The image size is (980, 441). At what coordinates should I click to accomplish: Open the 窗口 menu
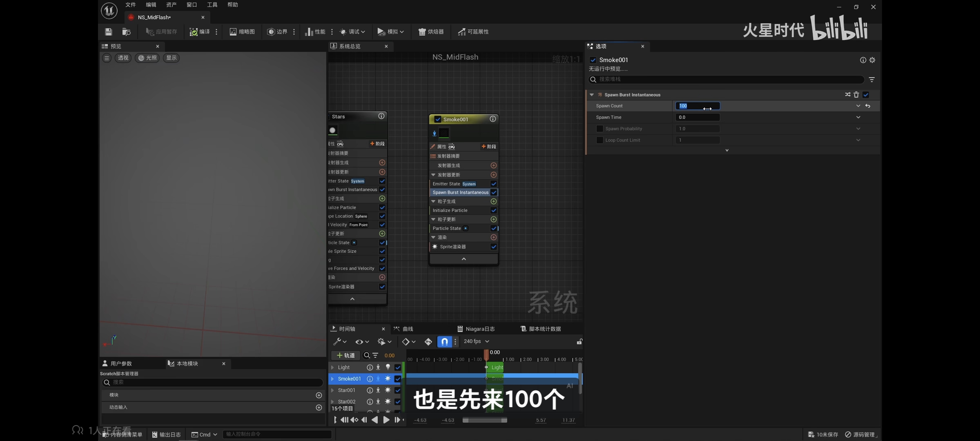192,5
